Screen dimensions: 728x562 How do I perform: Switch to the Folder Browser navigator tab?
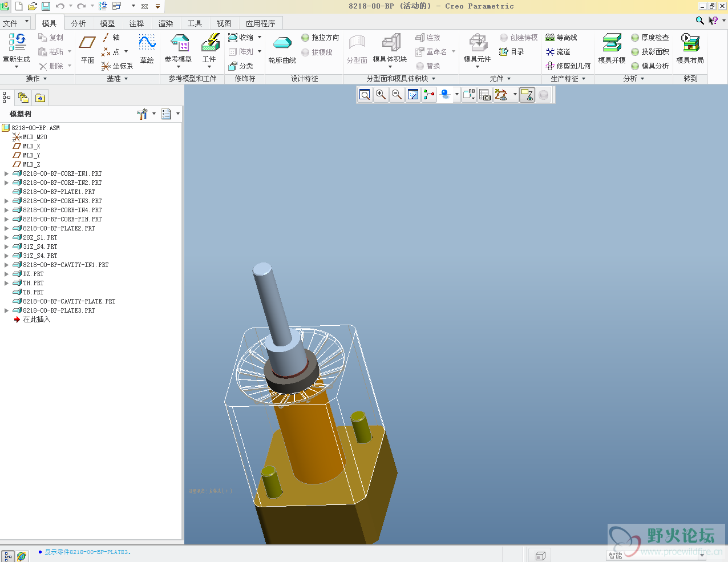pos(23,98)
